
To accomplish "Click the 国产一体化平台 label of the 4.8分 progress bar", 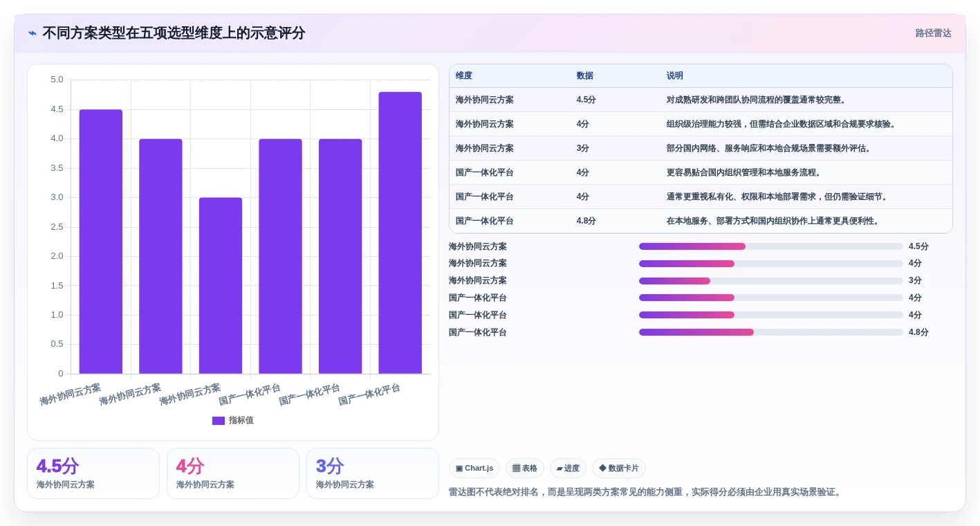I will 478,332.
